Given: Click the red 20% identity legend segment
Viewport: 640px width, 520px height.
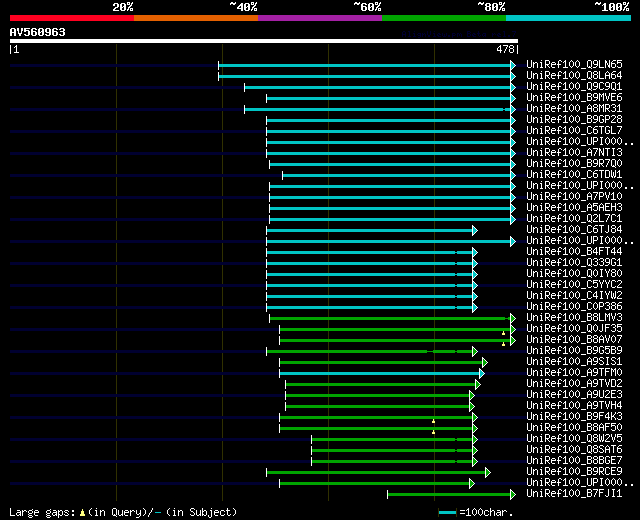Looking at the screenshot, I should (72, 18).
